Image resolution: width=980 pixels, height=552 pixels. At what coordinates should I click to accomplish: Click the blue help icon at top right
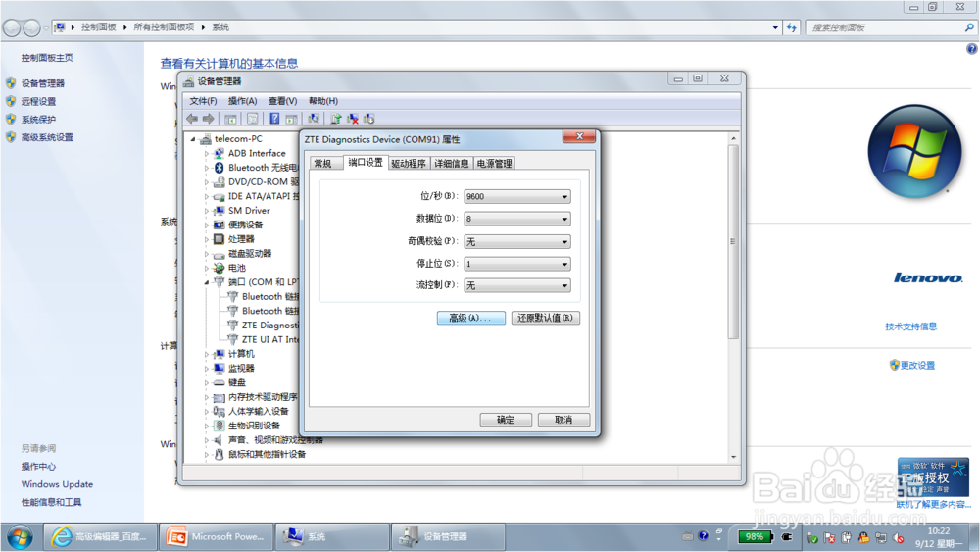[x=972, y=49]
